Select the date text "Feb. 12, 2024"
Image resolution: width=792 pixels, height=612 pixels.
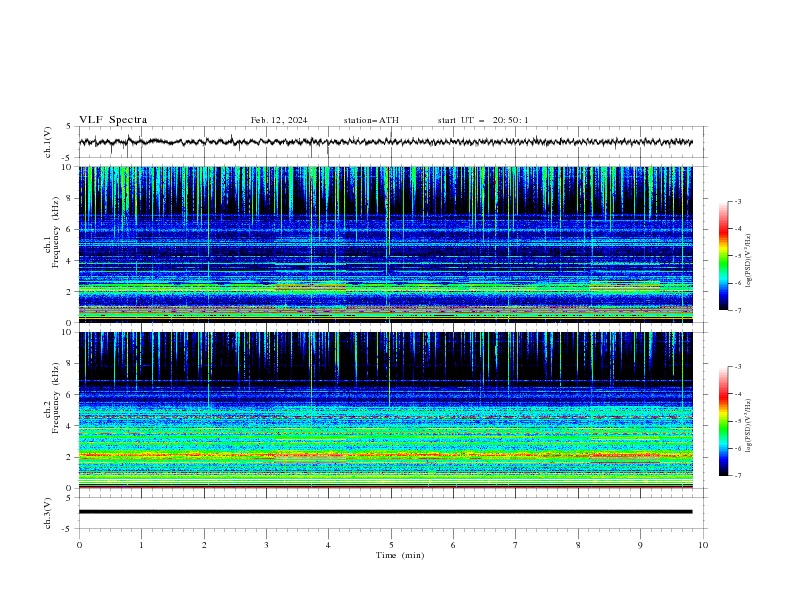coord(279,120)
